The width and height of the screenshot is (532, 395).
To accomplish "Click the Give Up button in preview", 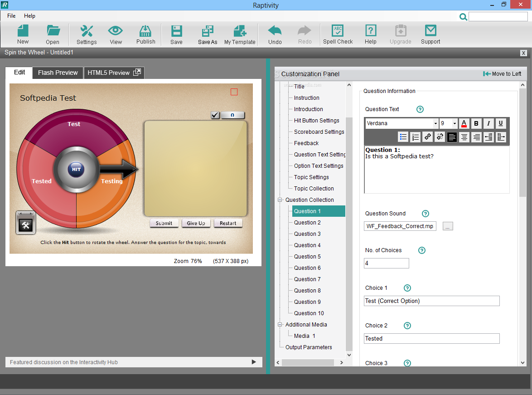I will pyautogui.click(x=196, y=223).
